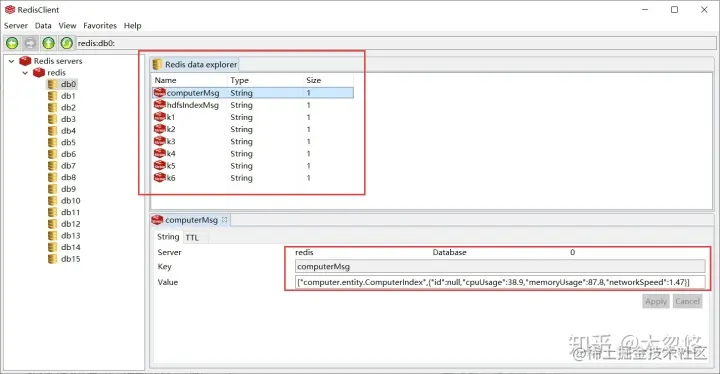The image size is (720, 374).
Task: Select db9 in the server tree
Action: 68,189
